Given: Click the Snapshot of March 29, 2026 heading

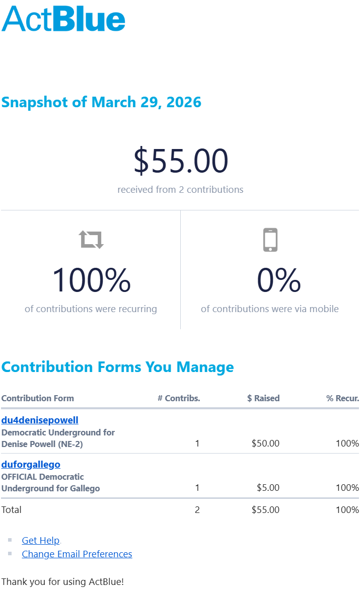Looking at the screenshot, I should [x=101, y=102].
